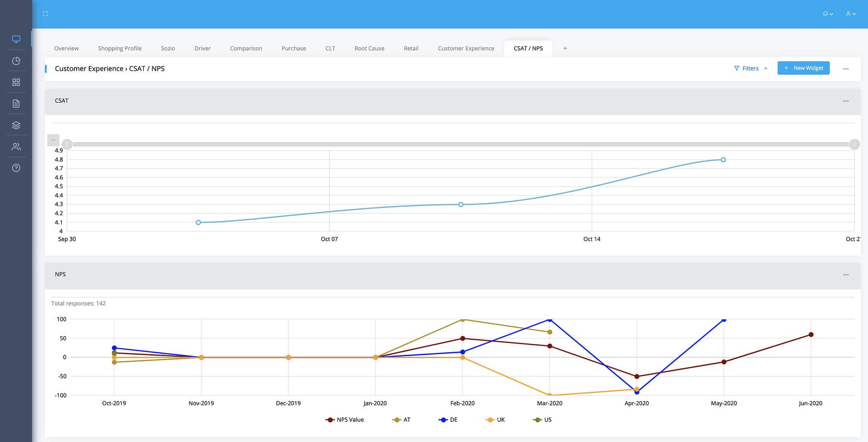Click the help question mark icon

(16, 168)
